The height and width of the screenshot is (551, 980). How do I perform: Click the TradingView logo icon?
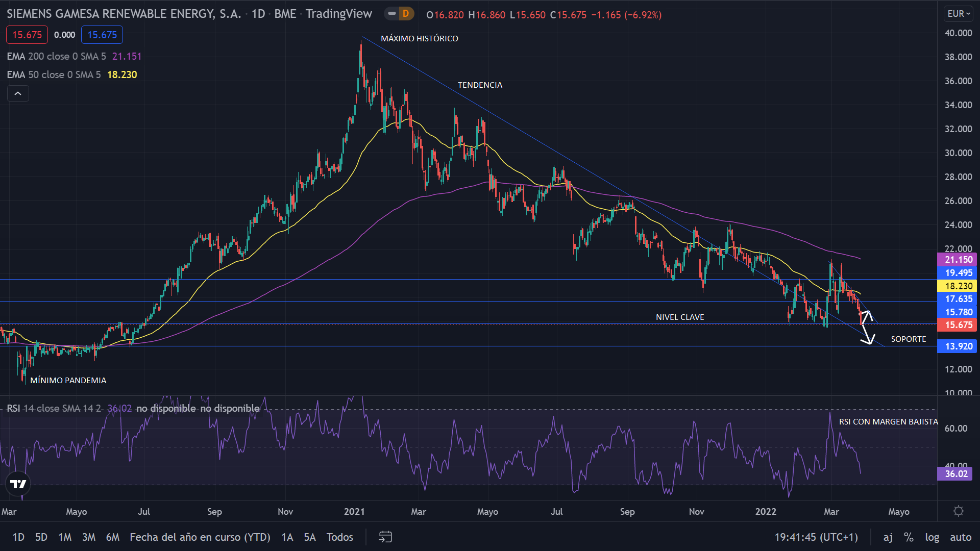(x=18, y=484)
